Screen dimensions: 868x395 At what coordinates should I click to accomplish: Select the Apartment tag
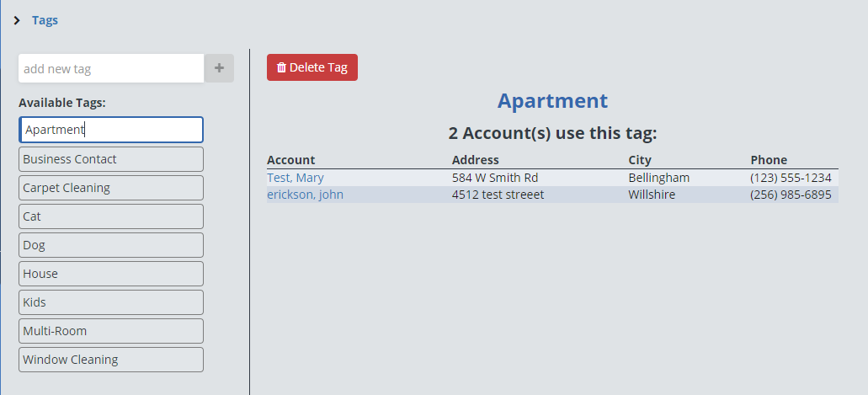coord(111,130)
